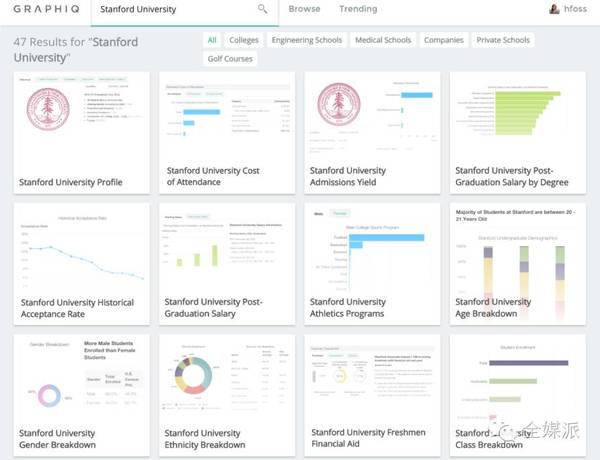
Task: Click 'Stanford University Cost of Attendance' title
Action: 213,176
